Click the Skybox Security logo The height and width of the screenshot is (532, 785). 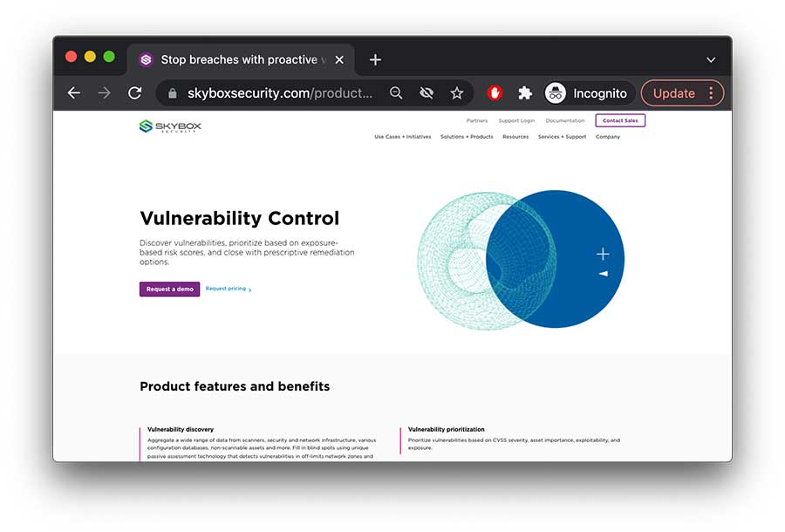(170, 126)
